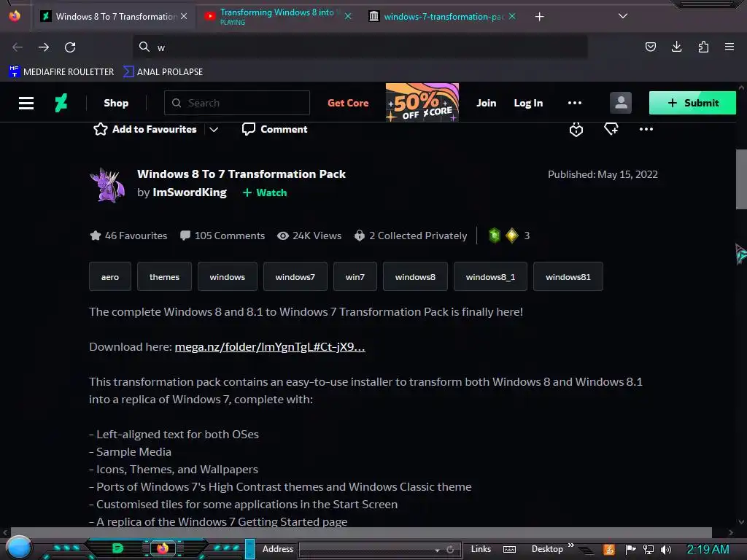Click the horizontal scrollbar at page bottom
747x560 pixels.
pyautogui.click(x=361, y=532)
